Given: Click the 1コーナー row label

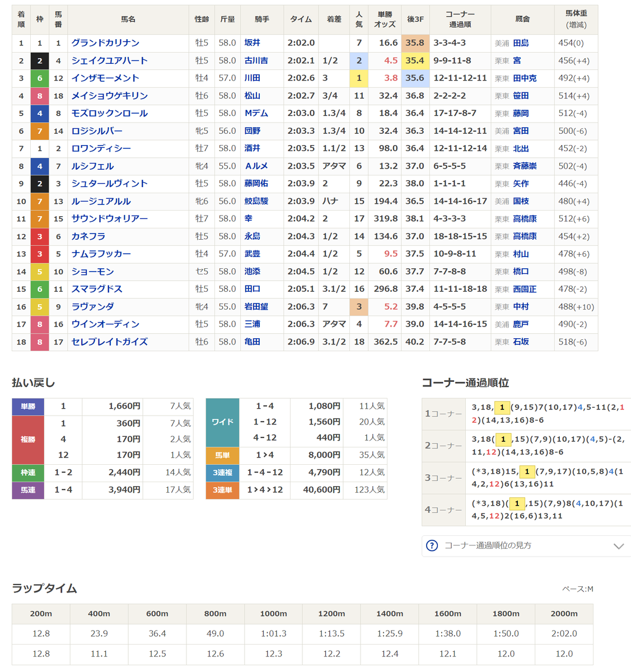Looking at the screenshot, I should tap(443, 414).
